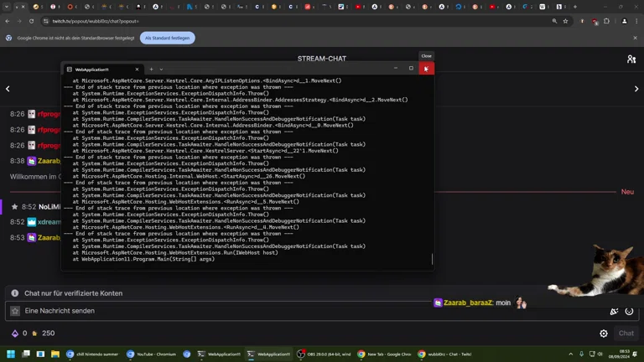Reload the Twitch chat page
This screenshot has width=644, height=362.
(x=33, y=21)
